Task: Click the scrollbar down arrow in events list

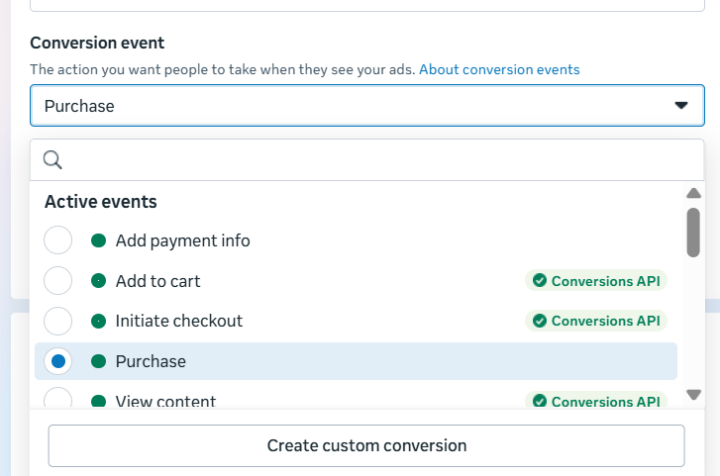Action: pyautogui.click(x=693, y=395)
